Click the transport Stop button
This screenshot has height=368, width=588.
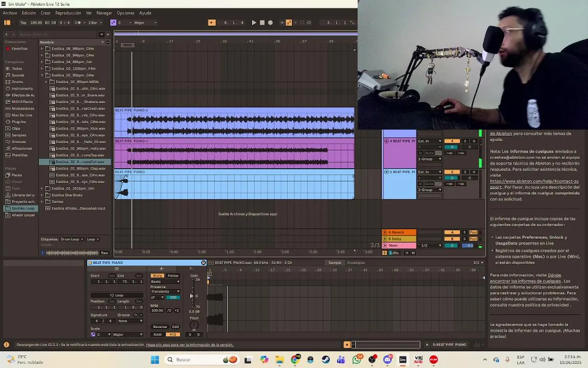pos(262,22)
